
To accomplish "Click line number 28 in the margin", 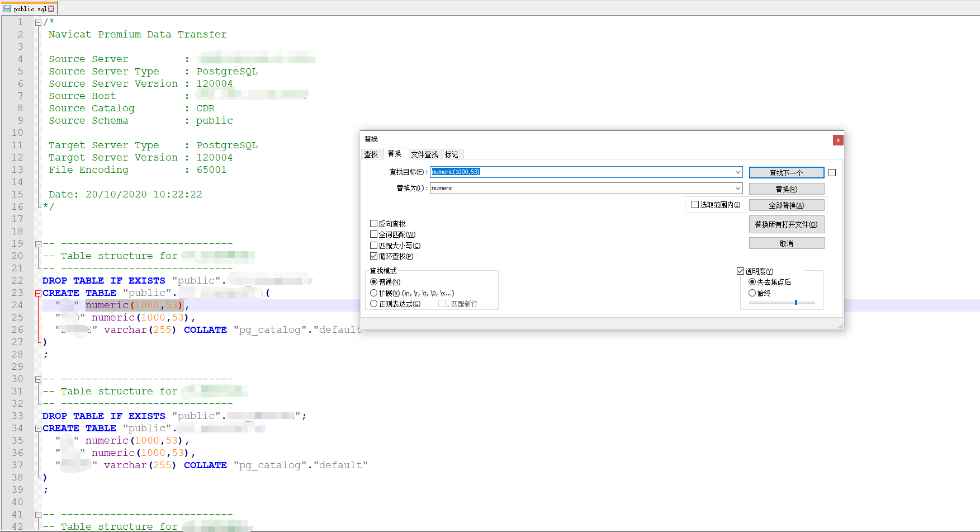I will tap(17, 355).
